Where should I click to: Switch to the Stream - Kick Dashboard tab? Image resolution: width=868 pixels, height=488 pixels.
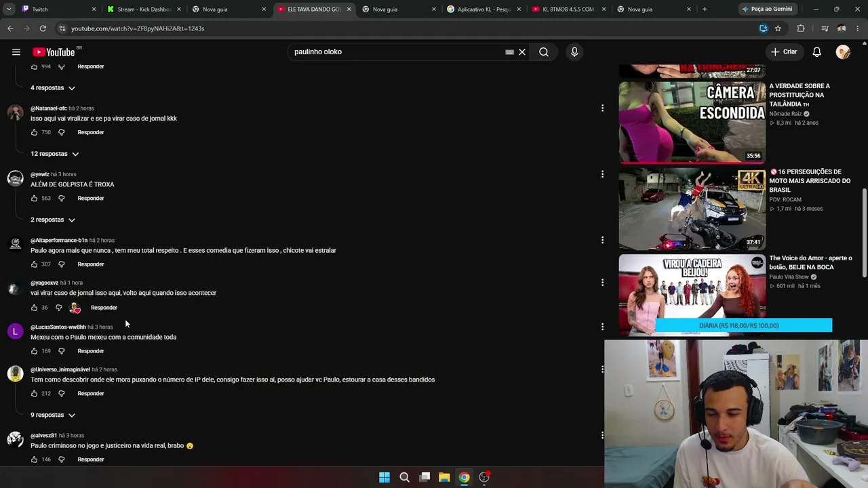[143, 9]
